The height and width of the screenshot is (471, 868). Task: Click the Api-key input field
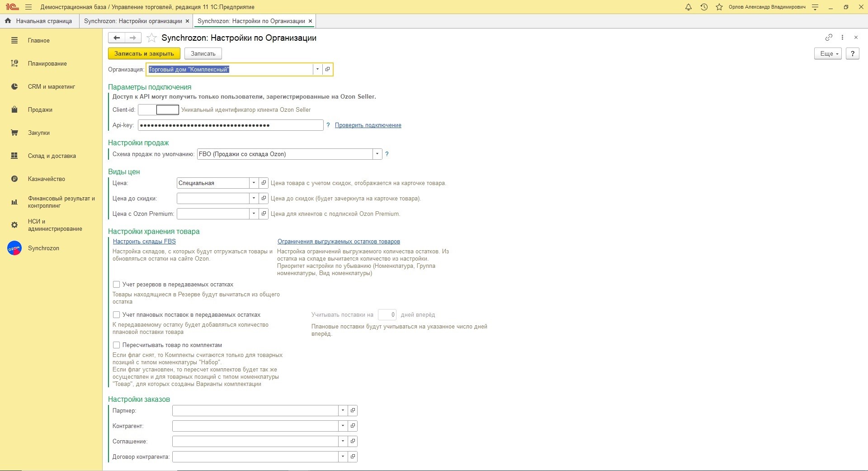coord(231,125)
